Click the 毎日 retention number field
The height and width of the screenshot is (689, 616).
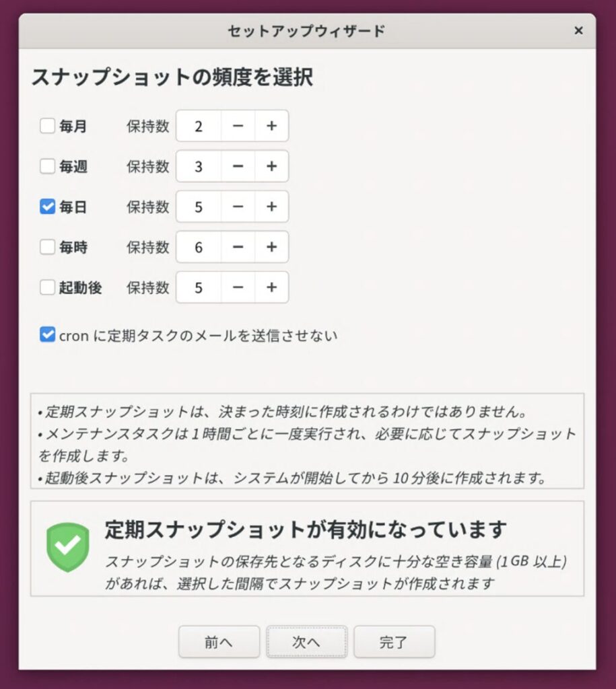coord(199,207)
